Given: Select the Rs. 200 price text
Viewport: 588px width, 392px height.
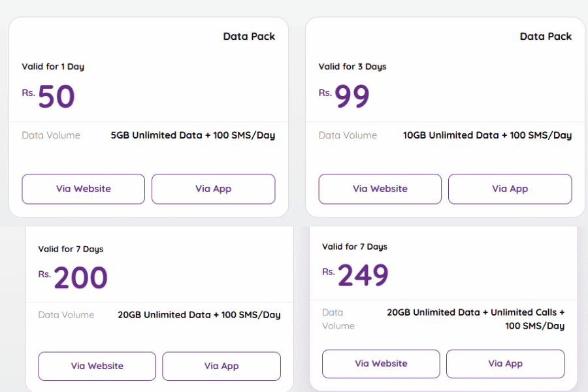Looking at the screenshot, I should 73,278.
